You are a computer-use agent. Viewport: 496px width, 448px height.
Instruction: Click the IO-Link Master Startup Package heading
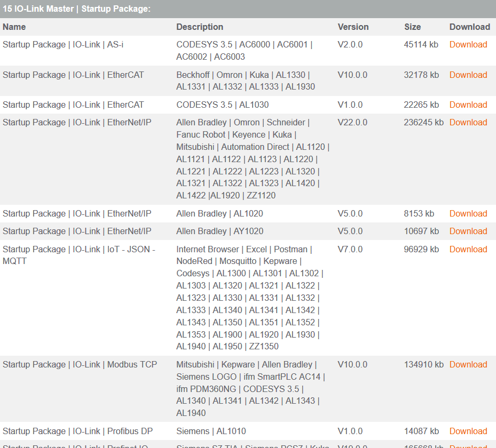pos(77,9)
